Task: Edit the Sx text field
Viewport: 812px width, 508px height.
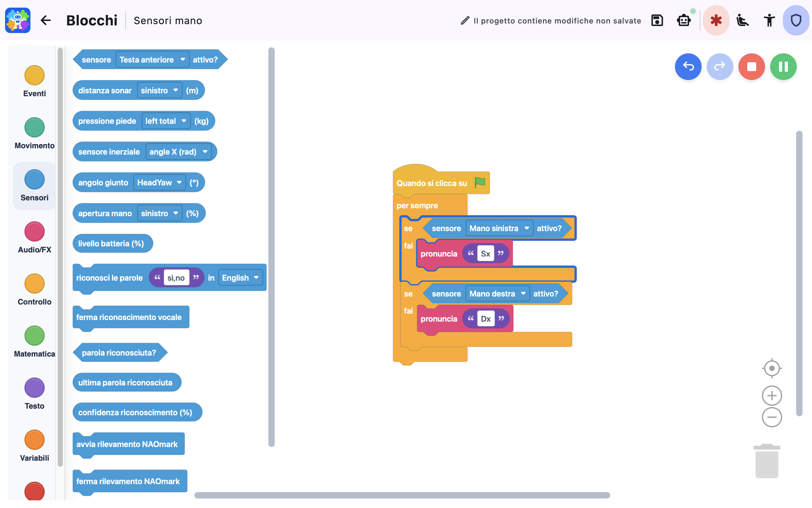Action: [x=486, y=254]
